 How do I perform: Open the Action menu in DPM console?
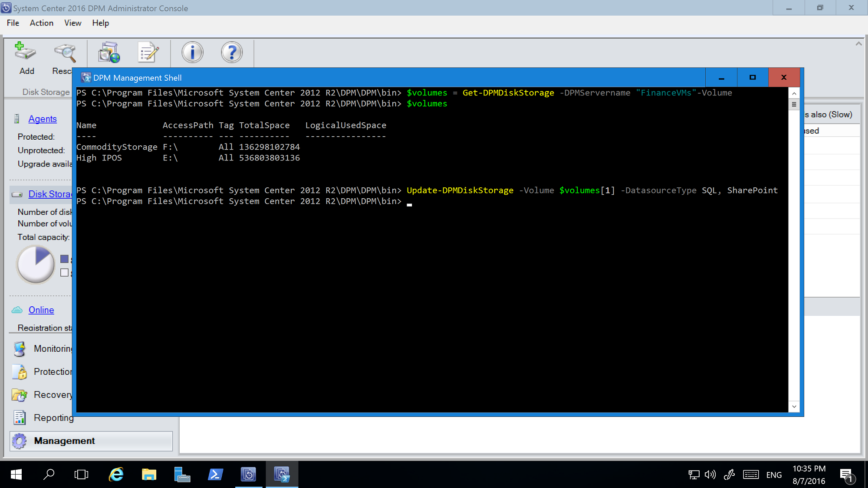coord(41,23)
